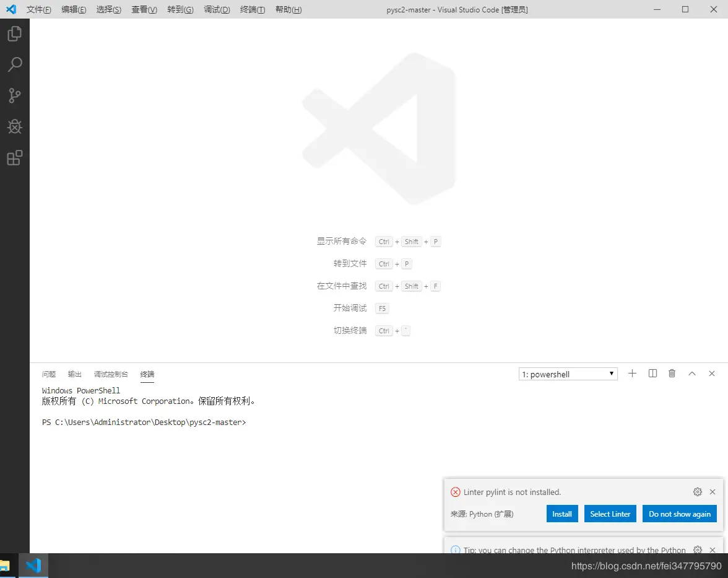Image resolution: width=728 pixels, height=578 pixels.
Task: Open the Search view in activity bar
Action: coord(14,64)
